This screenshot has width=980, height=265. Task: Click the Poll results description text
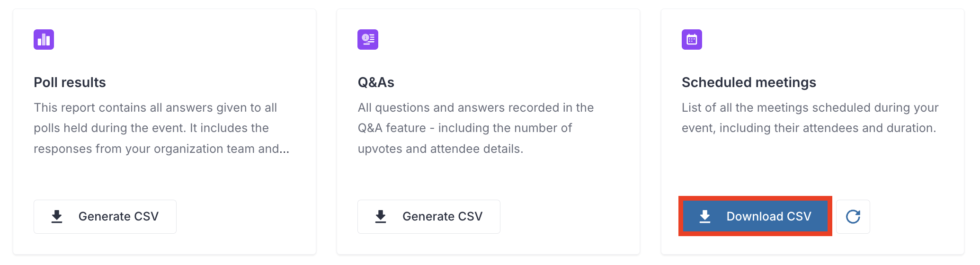click(x=161, y=128)
